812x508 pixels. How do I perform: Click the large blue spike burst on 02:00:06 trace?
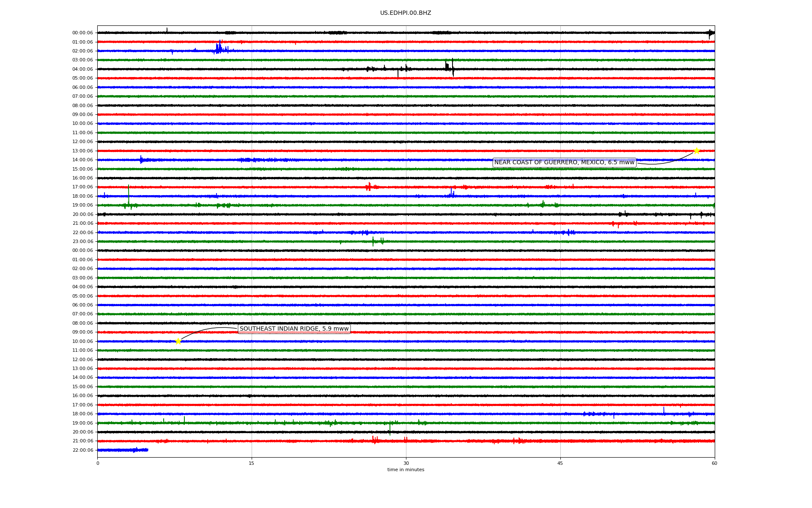click(219, 48)
